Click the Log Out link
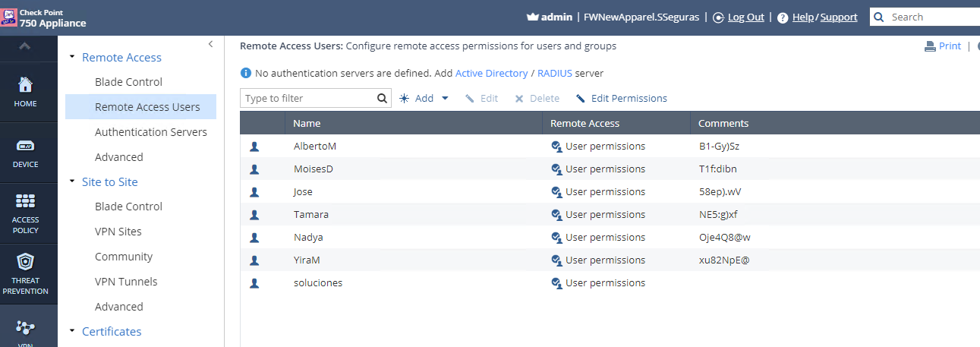This screenshot has width=980, height=347. [745, 17]
